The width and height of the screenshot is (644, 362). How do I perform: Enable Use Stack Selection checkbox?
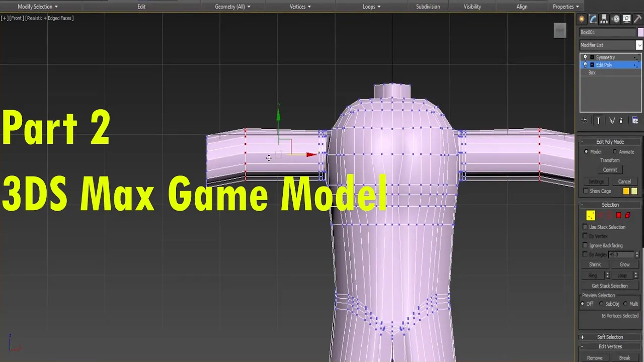(585, 227)
